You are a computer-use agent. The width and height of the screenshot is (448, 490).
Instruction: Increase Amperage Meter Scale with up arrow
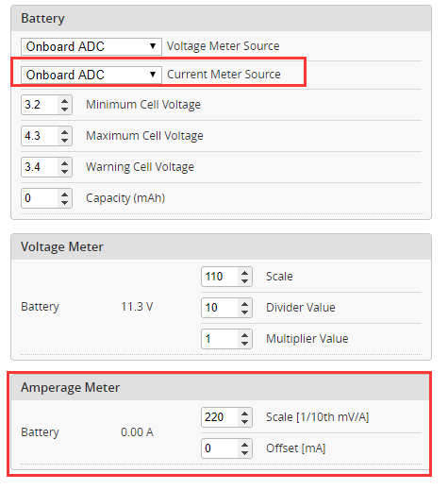click(245, 414)
